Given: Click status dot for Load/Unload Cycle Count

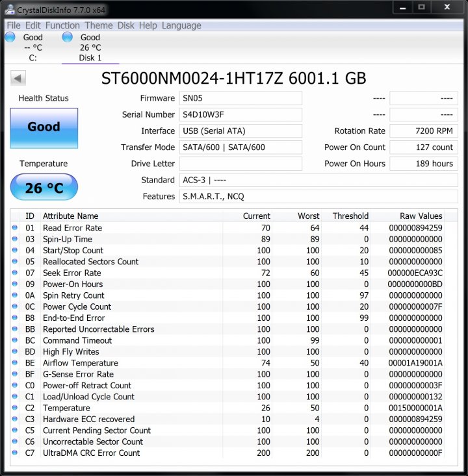Looking at the screenshot, I should tap(14, 396).
